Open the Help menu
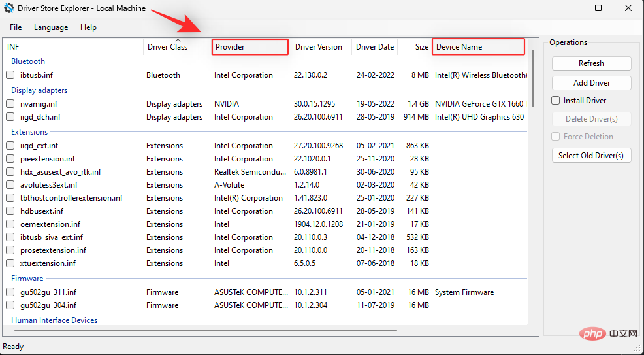This screenshot has height=355, width=644. coord(88,27)
